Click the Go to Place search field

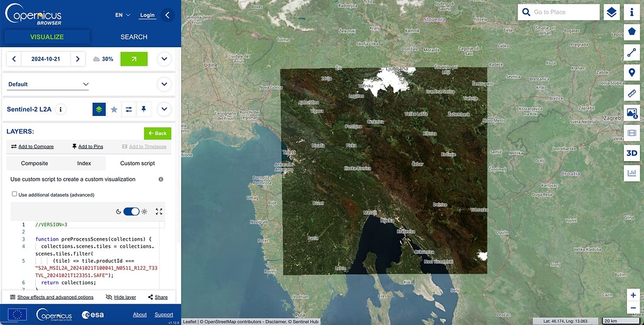pyautogui.click(x=565, y=12)
